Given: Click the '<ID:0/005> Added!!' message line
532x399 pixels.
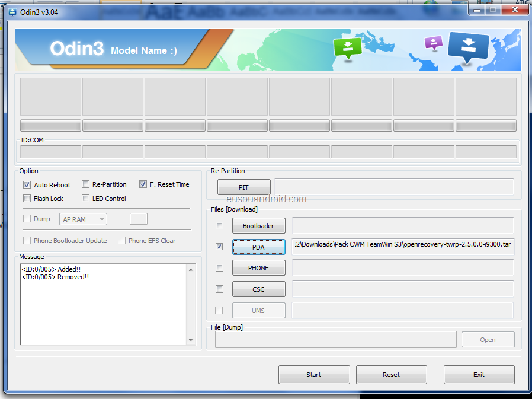Looking at the screenshot, I should click(x=51, y=269).
